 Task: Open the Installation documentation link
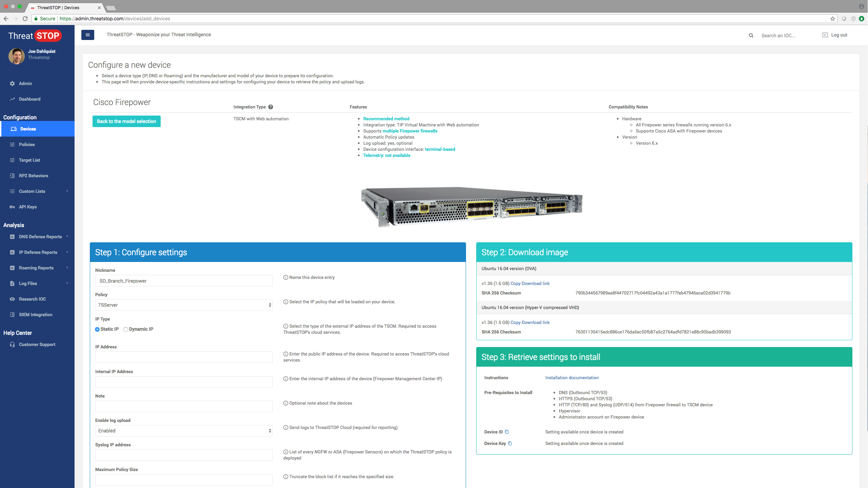[572, 378]
